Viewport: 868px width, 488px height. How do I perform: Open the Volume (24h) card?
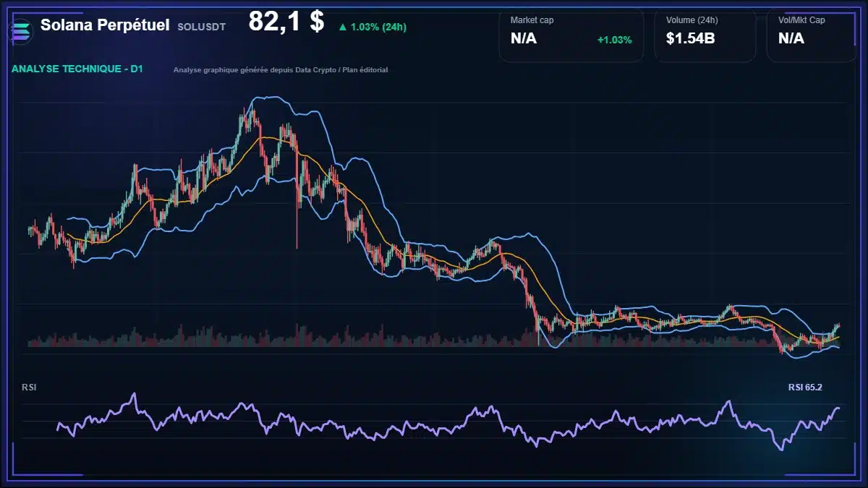(x=705, y=35)
